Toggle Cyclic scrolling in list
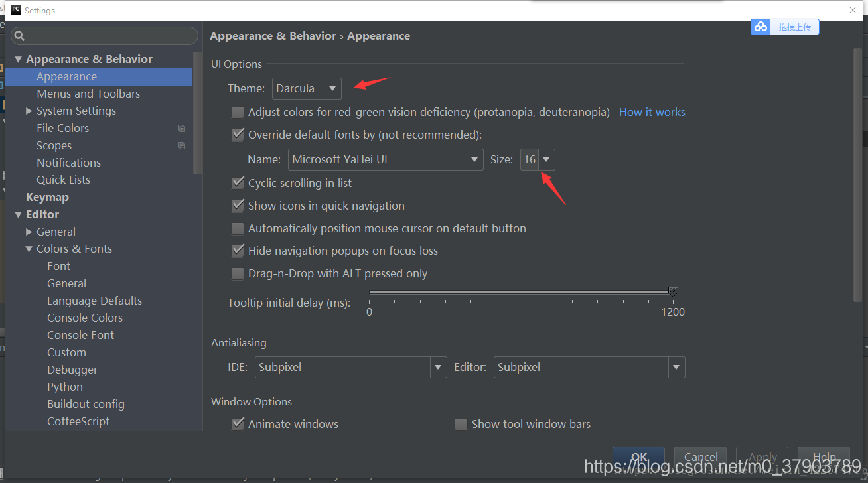The height and width of the screenshot is (483, 868). pyautogui.click(x=238, y=183)
